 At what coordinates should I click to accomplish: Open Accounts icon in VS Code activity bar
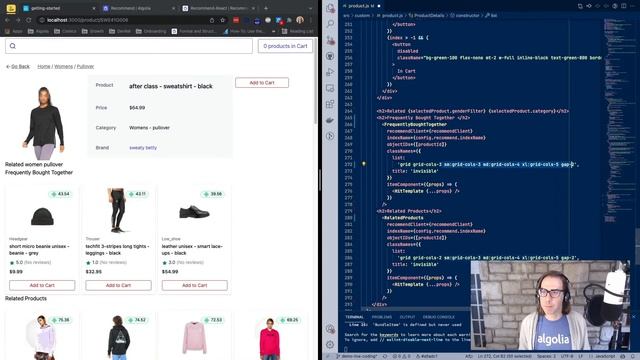(x=331, y=329)
